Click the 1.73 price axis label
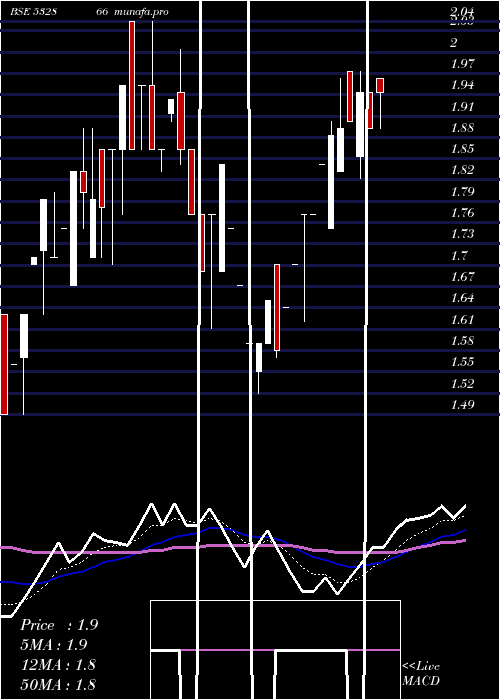 [x=462, y=233]
